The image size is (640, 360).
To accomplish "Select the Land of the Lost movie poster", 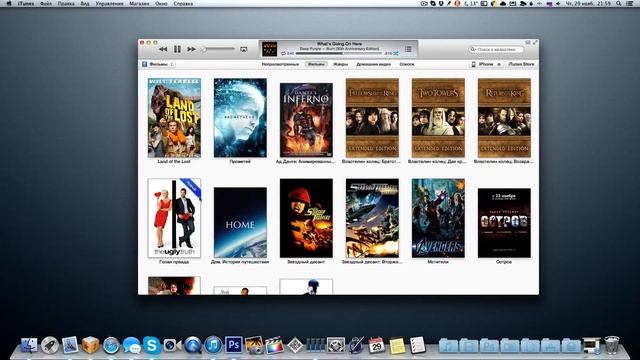I will point(174,118).
